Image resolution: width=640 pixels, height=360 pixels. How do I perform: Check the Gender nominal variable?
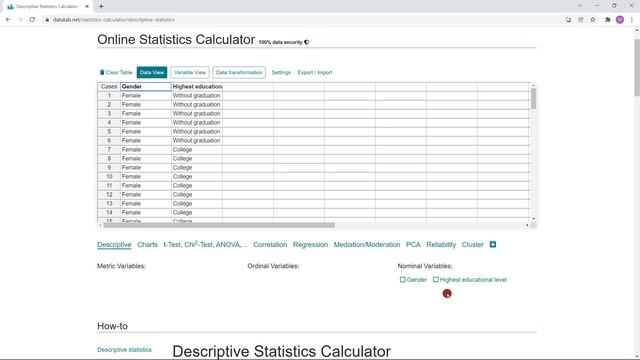(402, 280)
